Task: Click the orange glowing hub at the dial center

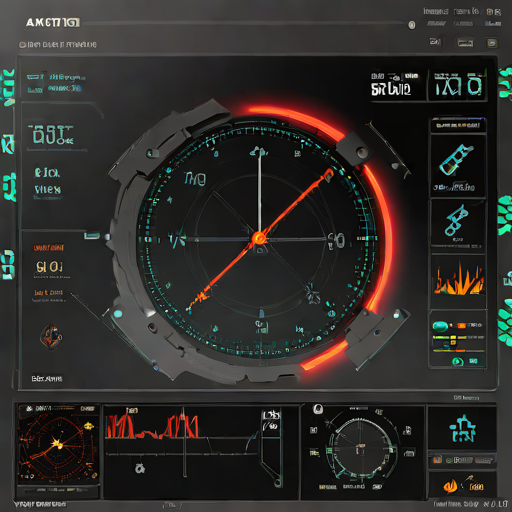Action: [259, 238]
